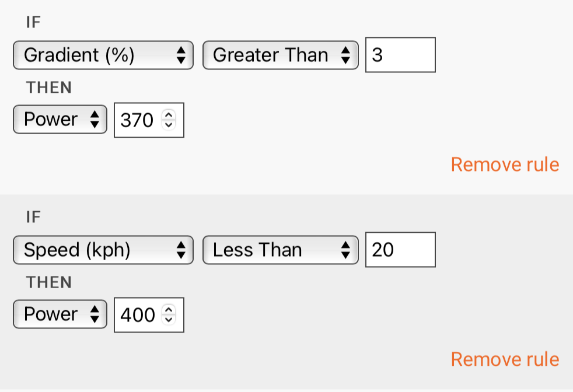
Task: Increment the 370 power value with up arrow
Action: pyautogui.click(x=169, y=116)
